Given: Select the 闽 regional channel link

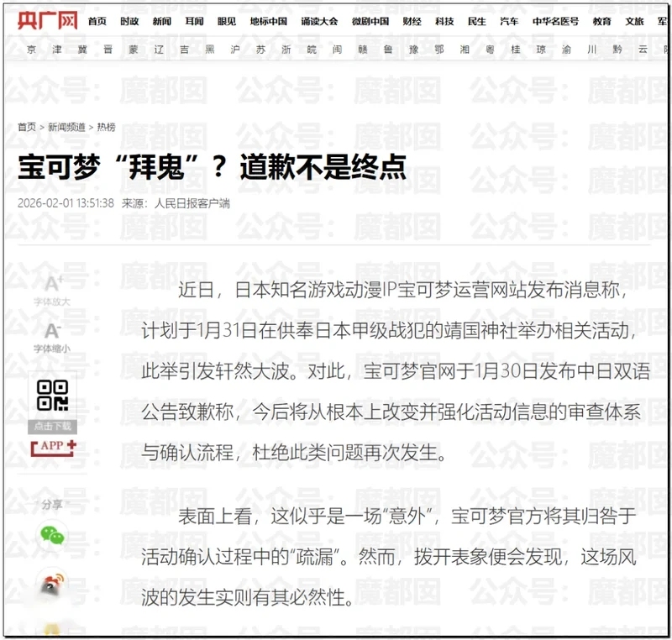Looking at the screenshot, I should point(338,50).
